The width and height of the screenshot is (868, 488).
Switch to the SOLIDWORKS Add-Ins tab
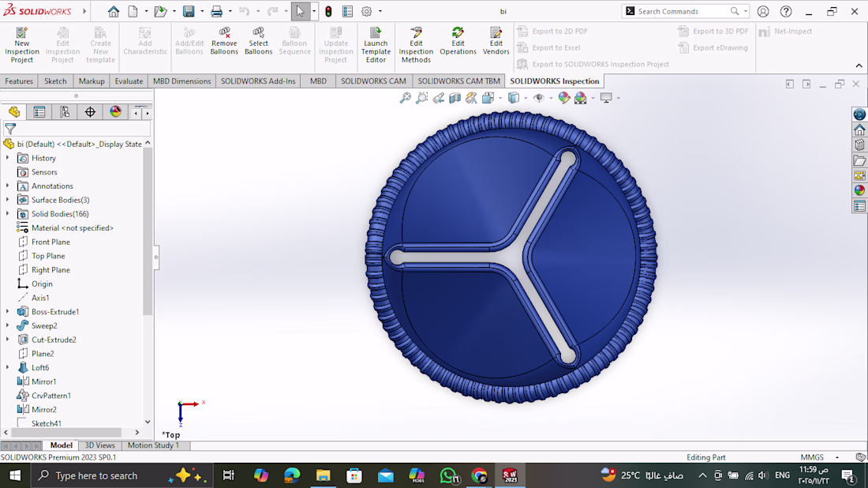258,81
